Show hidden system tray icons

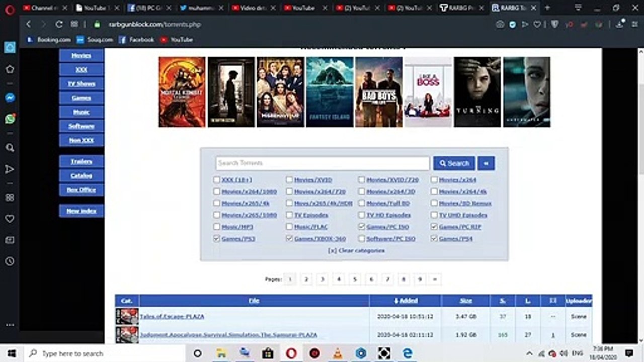click(529, 353)
